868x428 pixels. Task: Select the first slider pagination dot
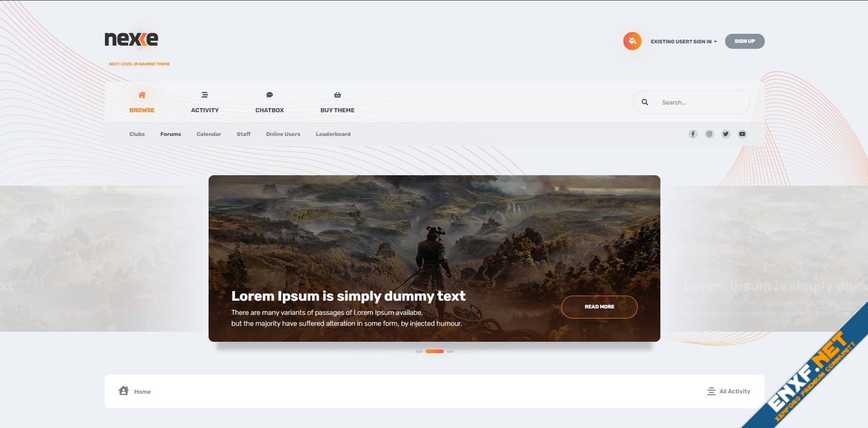click(x=419, y=351)
